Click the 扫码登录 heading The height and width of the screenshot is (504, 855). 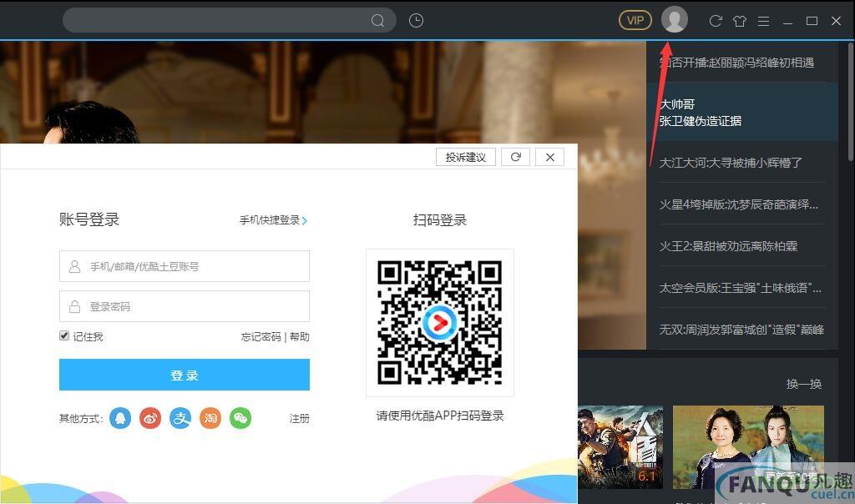tap(439, 219)
